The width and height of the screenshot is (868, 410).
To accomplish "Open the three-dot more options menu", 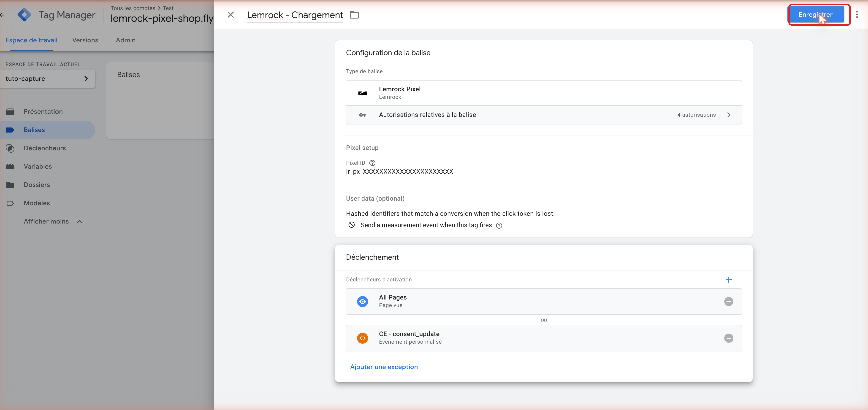I will coord(857,14).
